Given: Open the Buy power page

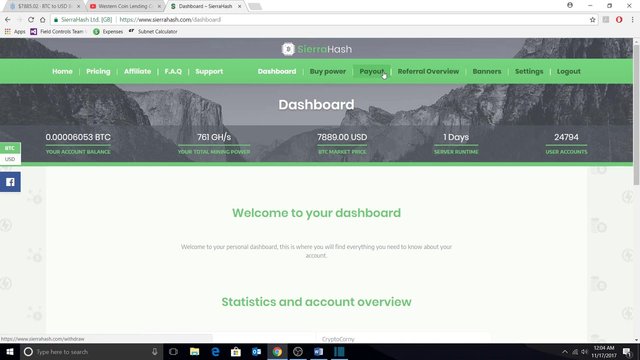Looking at the screenshot, I should pos(328,71).
